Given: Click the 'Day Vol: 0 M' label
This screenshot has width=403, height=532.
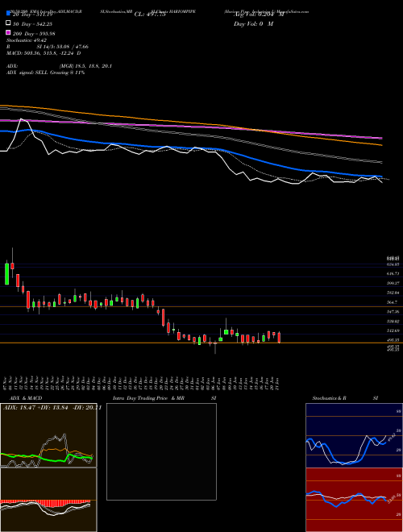Looking at the screenshot, I should coord(253,23).
